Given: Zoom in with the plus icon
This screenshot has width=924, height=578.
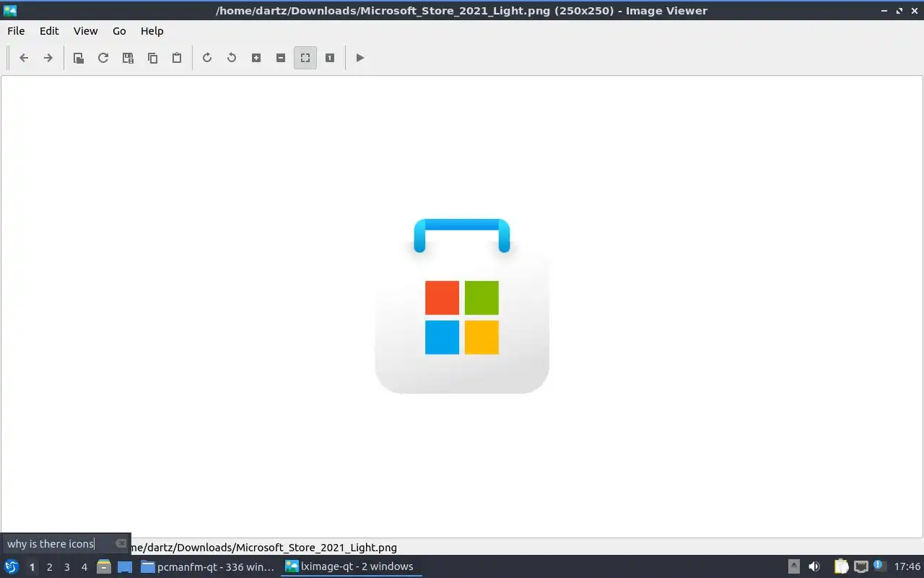Looking at the screenshot, I should [x=256, y=58].
